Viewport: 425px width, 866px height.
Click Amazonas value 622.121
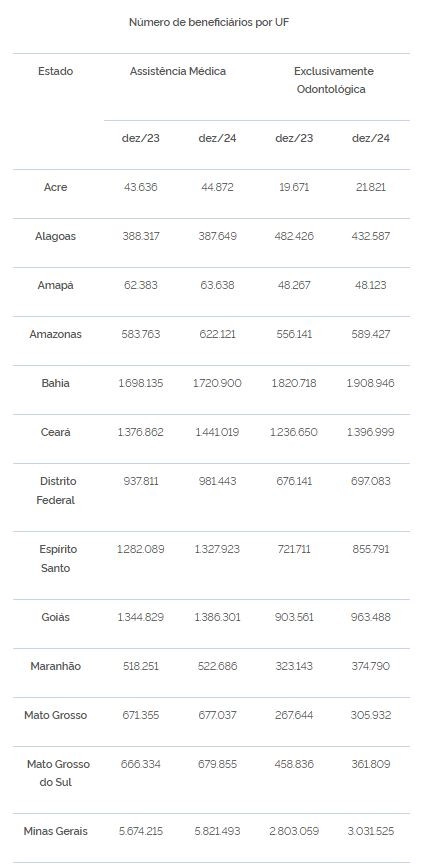tap(217, 334)
